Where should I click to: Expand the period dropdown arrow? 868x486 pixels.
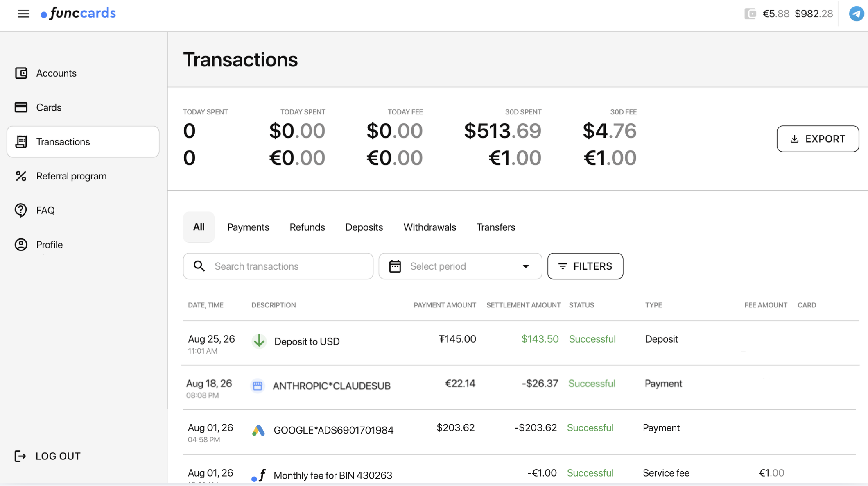tap(526, 267)
